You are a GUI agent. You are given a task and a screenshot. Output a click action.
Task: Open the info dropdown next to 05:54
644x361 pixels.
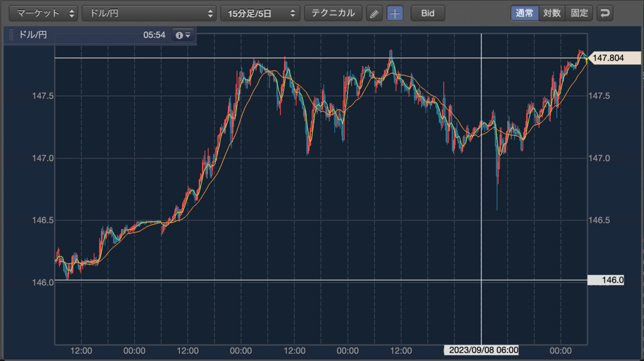(x=183, y=35)
